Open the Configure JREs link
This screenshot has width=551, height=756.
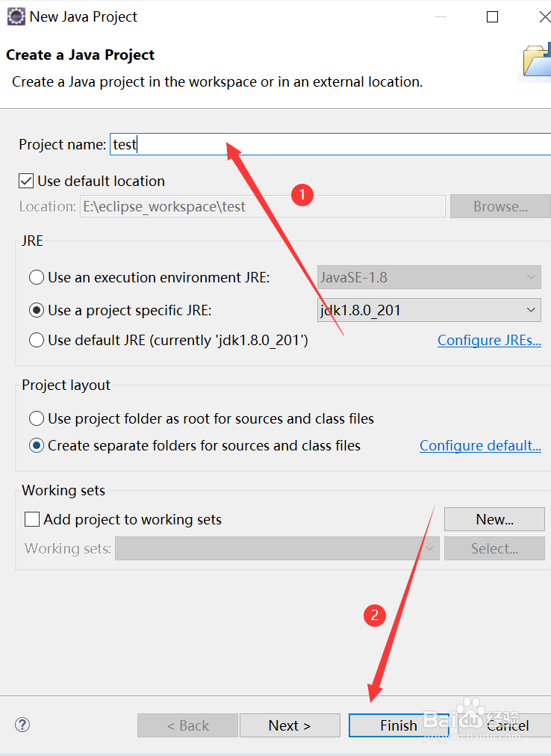(x=489, y=340)
